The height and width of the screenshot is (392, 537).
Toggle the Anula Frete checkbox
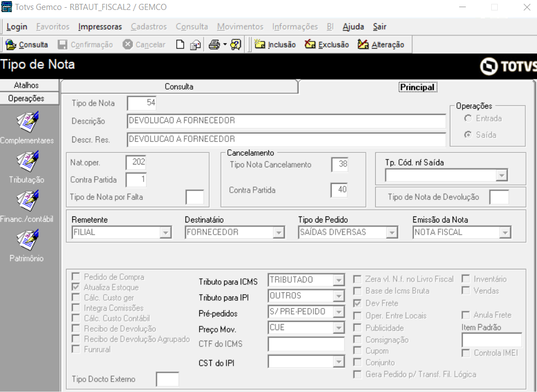[x=465, y=315]
